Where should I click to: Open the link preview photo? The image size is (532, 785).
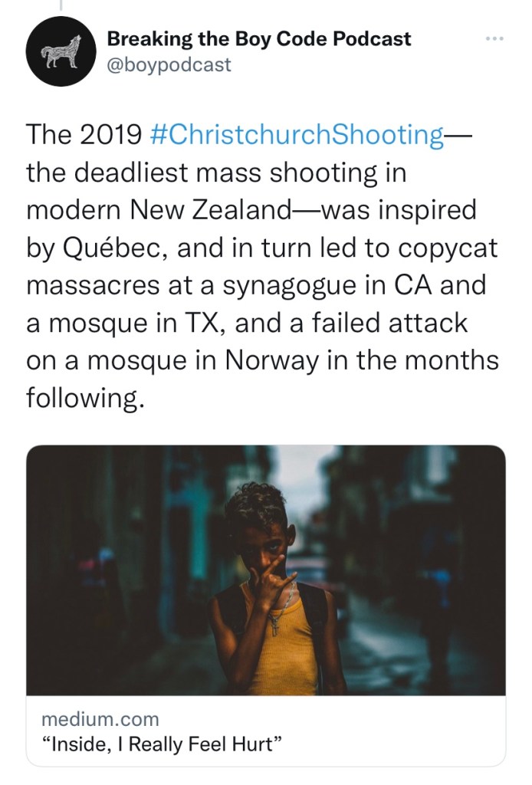pos(266,570)
